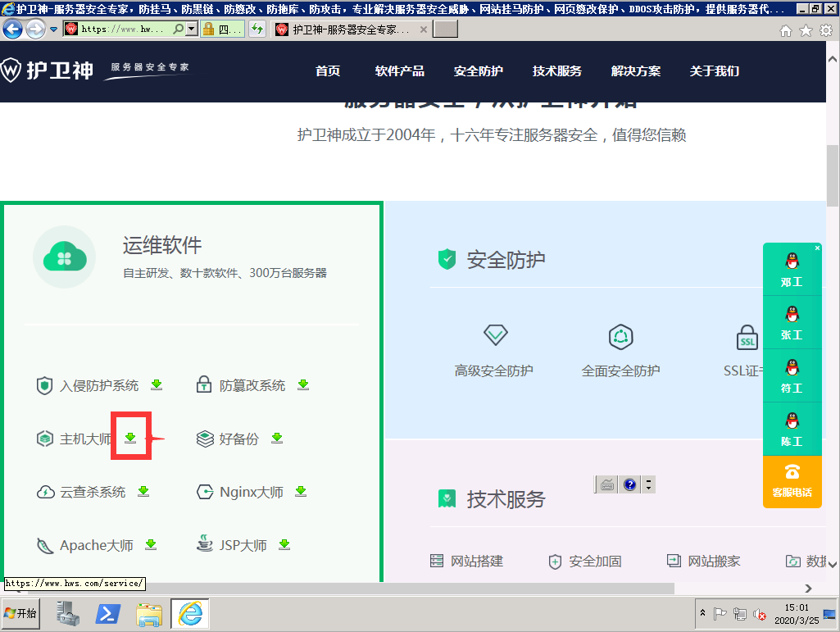Click the browser refresh button

tap(257, 30)
